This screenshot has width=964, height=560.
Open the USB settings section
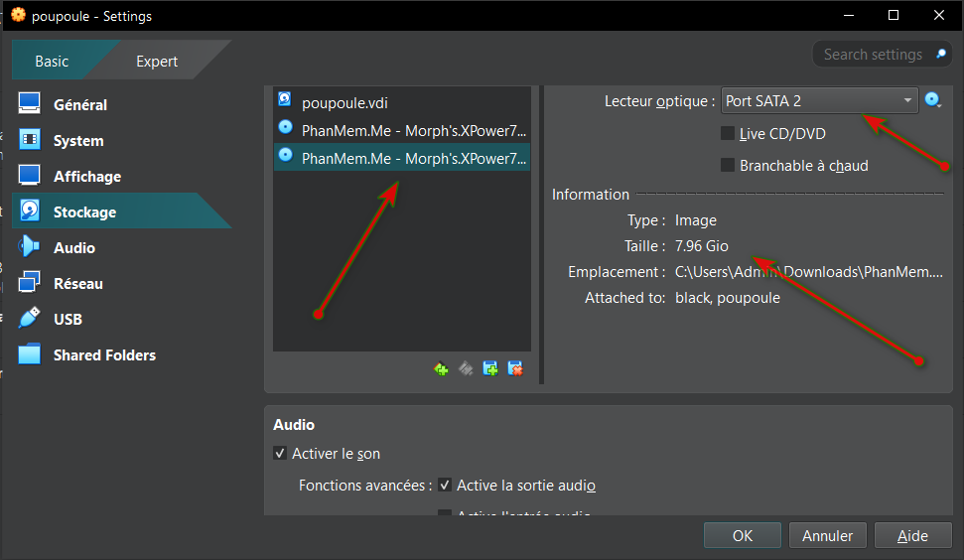tap(68, 319)
